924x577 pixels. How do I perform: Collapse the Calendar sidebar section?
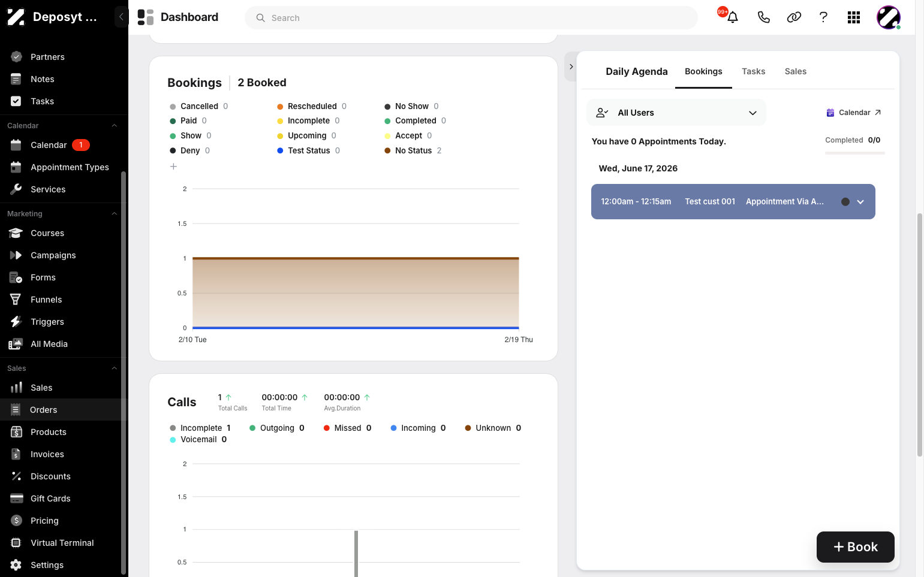[114, 126]
